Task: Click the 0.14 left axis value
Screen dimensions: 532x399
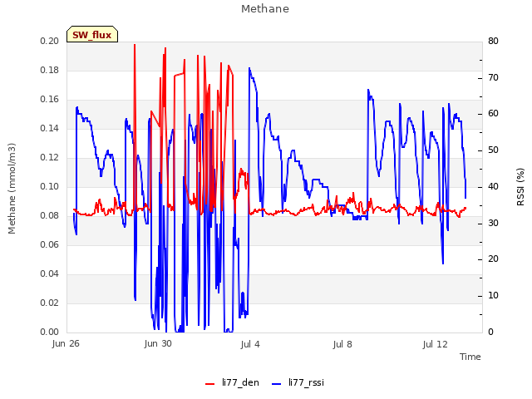Action: pyautogui.click(x=50, y=129)
